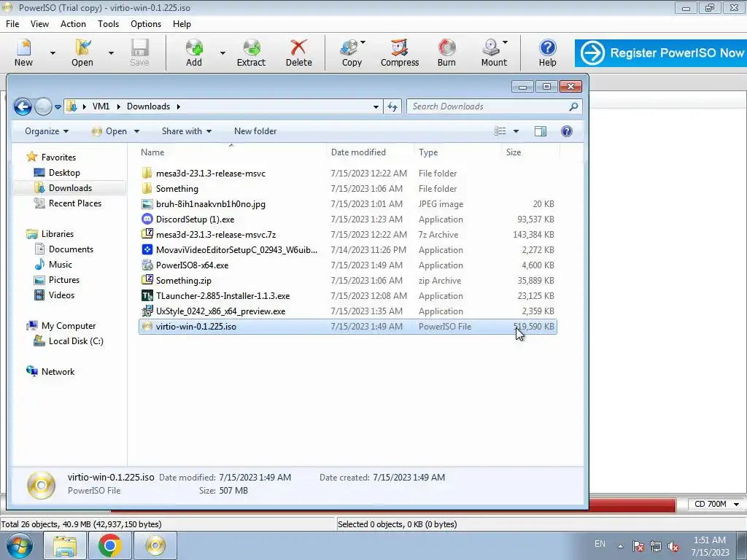Select the PowerISO8-x64.exe file icon

(x=147, y=265)
